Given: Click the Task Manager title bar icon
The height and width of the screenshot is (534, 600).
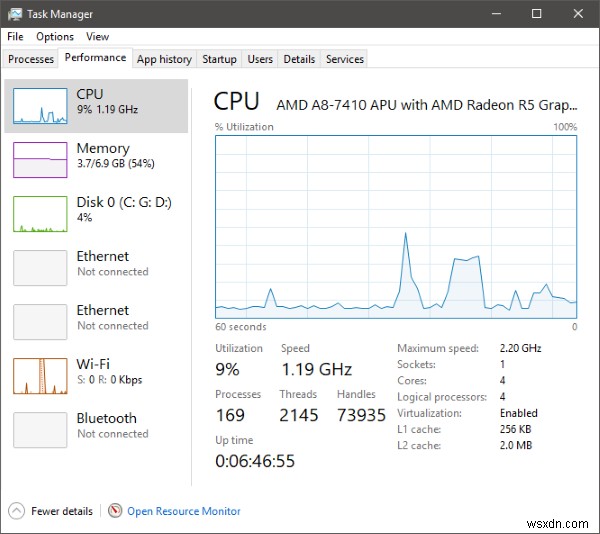Looking at the screenshot, I should tap(15, 14).
